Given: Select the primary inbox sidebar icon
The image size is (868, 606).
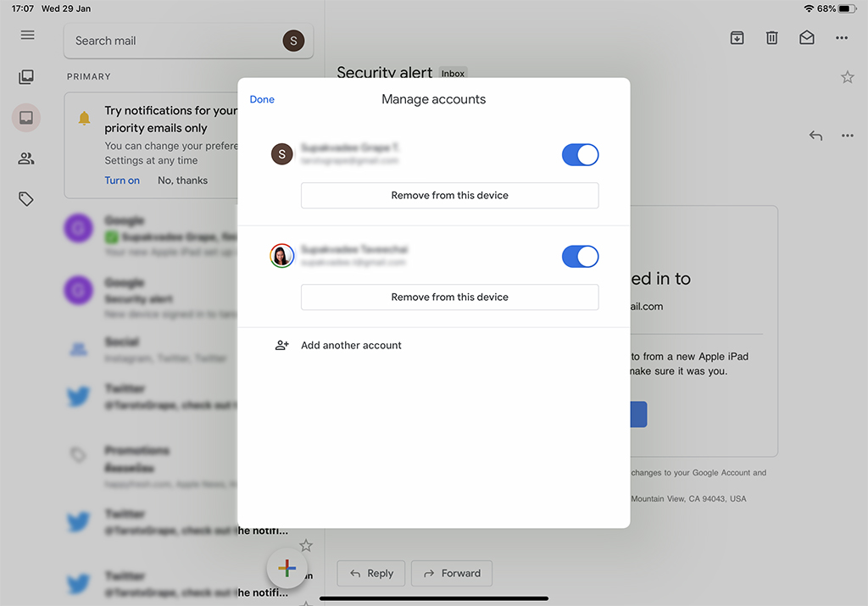Looking at the screenshot, I should (x=26, y=117).
